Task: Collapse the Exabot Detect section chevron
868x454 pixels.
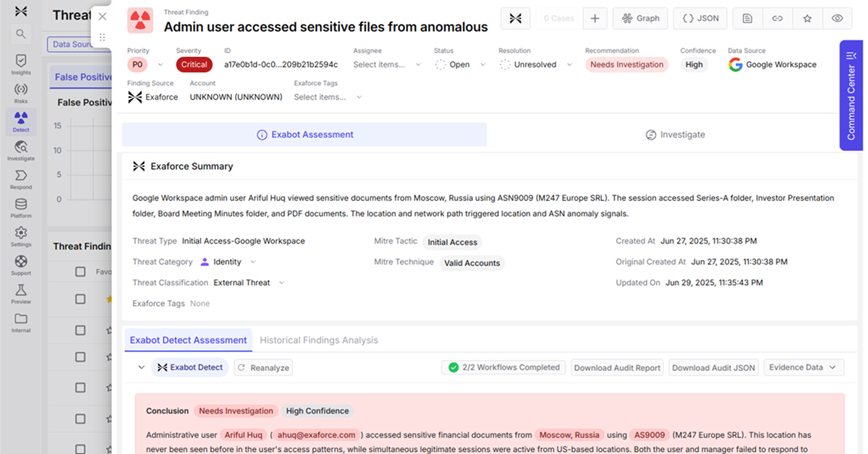Action: [141, 367]
